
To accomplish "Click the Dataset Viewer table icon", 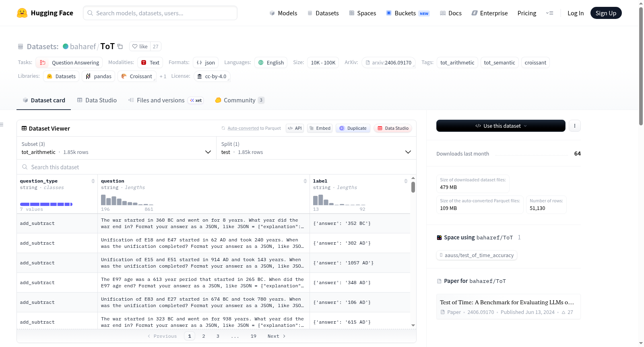I will (x=24, y=128).
